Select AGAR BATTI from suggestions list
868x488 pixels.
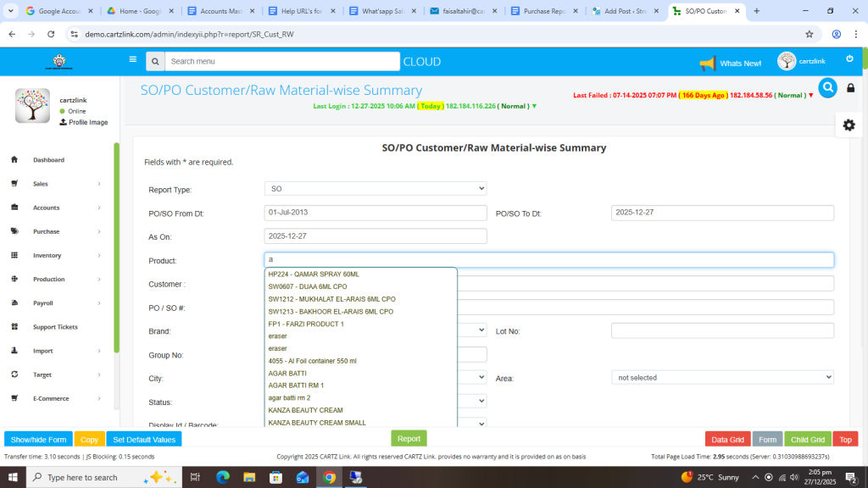click(x=287, y=373)
